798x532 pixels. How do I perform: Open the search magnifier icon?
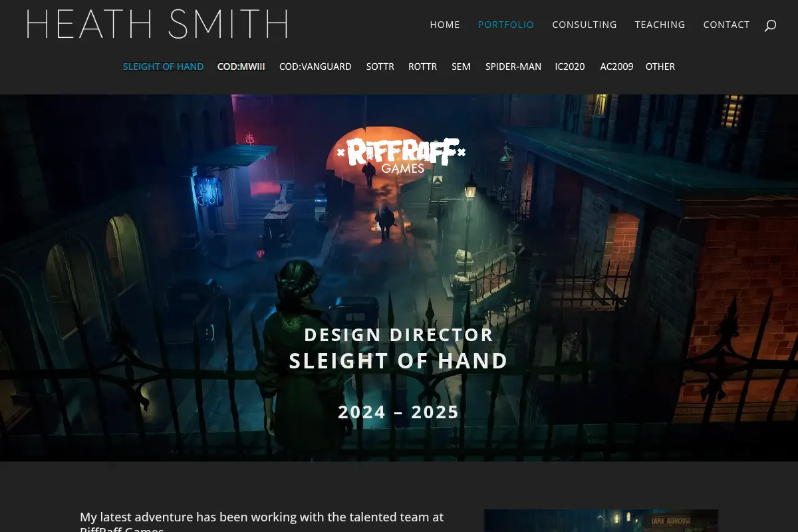(x=770, y=26)
